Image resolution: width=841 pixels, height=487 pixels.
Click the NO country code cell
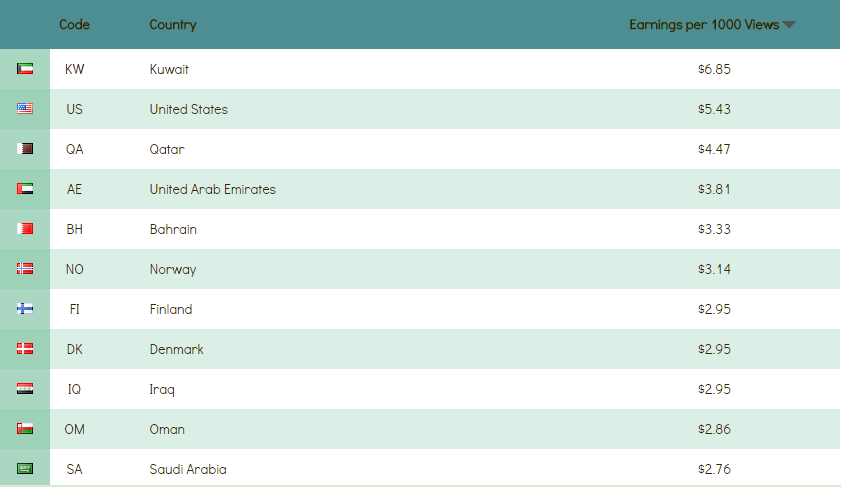click(x=74, y=269)
